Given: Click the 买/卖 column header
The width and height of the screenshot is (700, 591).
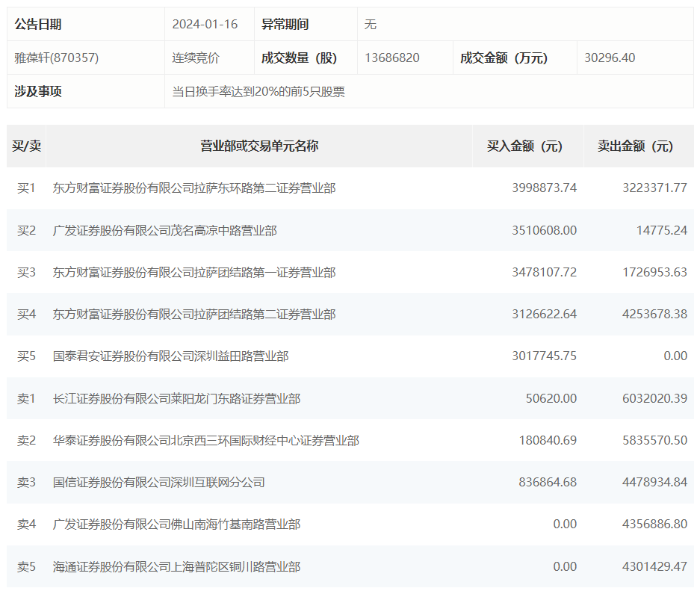Looking at the screenshot, I should tap(27, 146).
